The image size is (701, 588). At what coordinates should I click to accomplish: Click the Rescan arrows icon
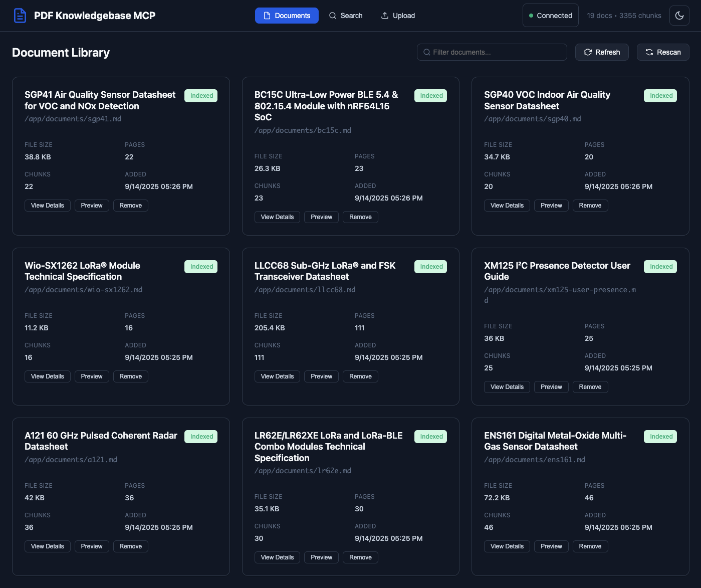click(x=649, y=52)
